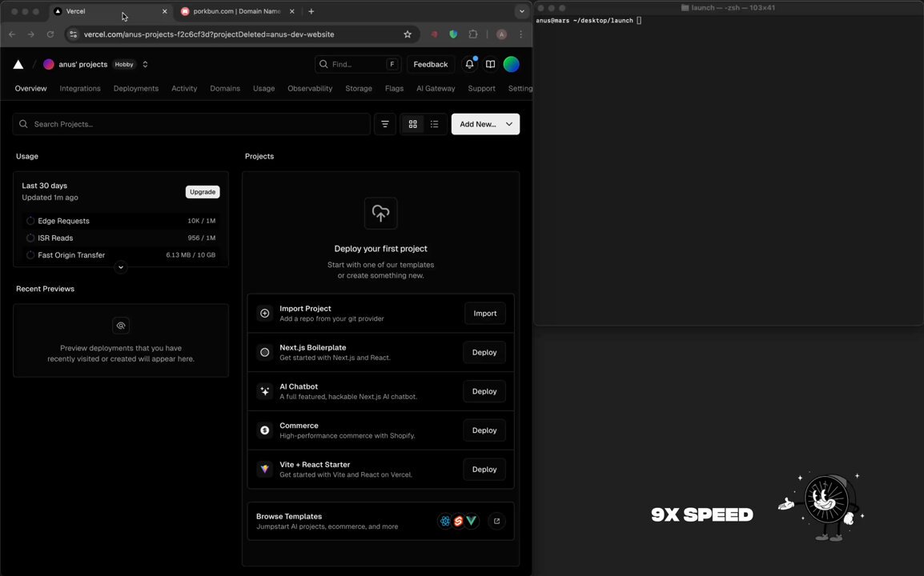Open the user avatar menu
924x576 pixels.
pos(512,64)
